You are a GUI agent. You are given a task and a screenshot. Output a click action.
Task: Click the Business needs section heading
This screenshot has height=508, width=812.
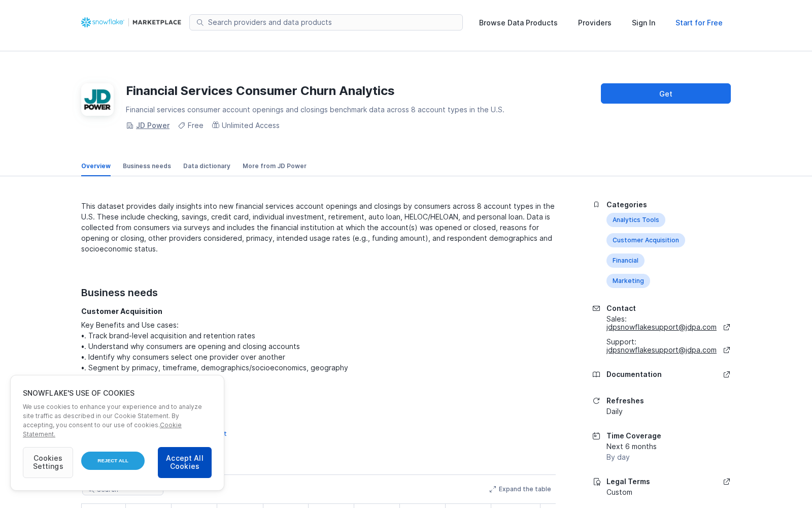(x=119, y=293)
